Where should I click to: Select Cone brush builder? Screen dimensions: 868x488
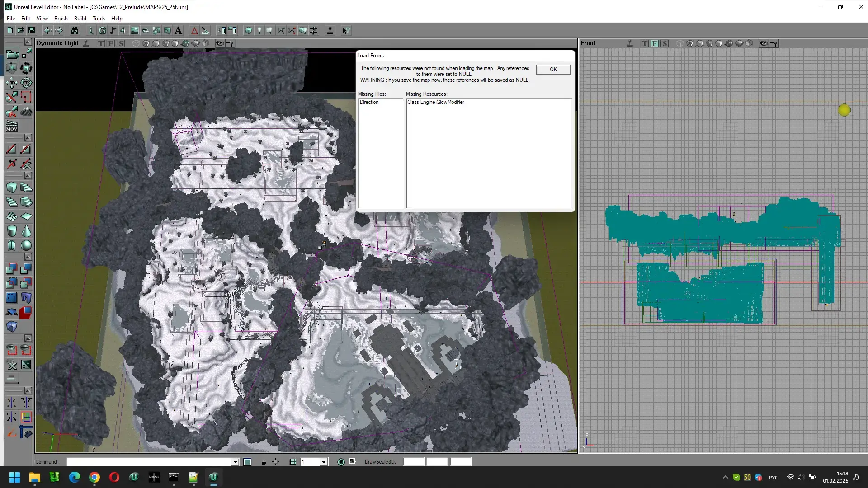point(26,231)
